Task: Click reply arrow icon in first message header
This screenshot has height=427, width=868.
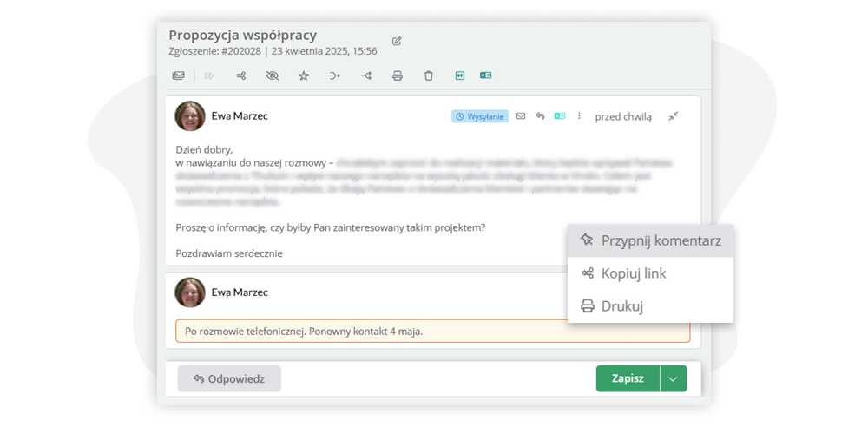Action: (540, 116)
